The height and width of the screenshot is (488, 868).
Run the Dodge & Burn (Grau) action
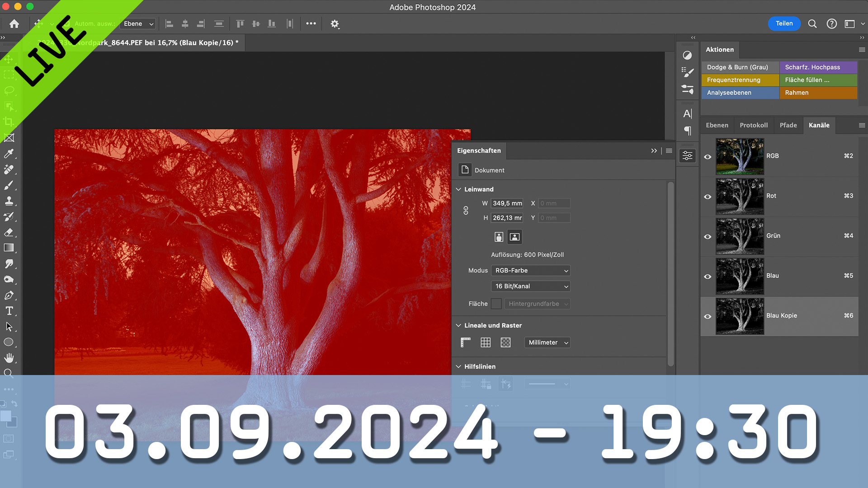point(740,67)
